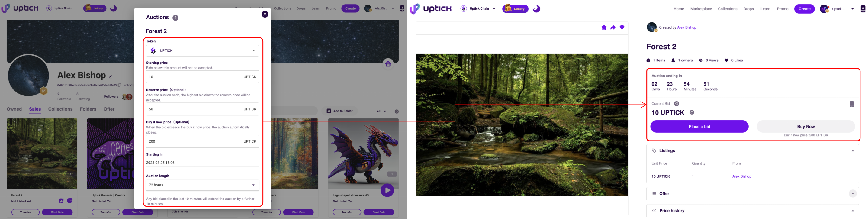Favorite Forest 2 with the star icon

[x=603, y=27]
